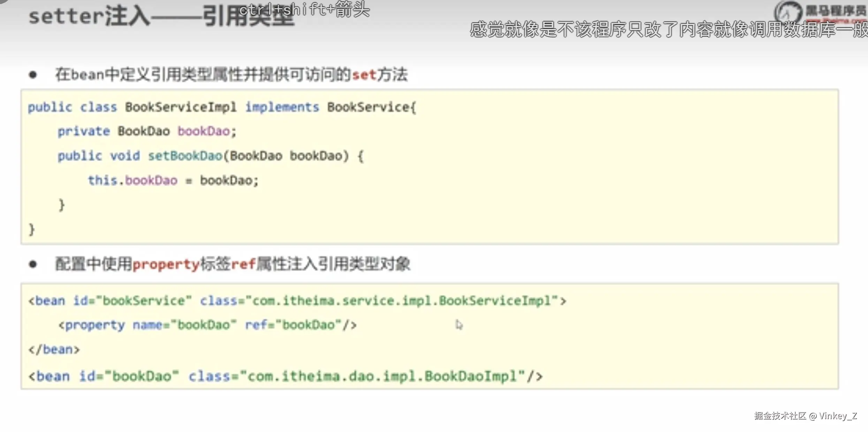The height and width of the screenshot is (432, 868).
Task: Click the setBookDao method name
Action: click(185, 156)
